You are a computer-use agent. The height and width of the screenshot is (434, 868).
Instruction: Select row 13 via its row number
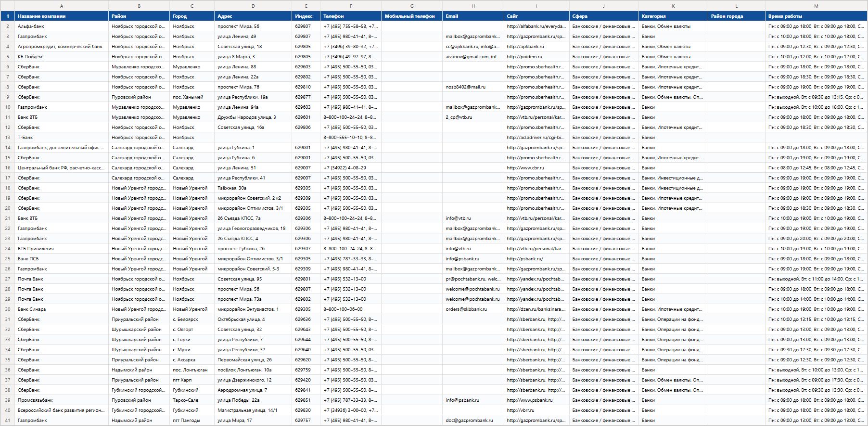(8, 138)
